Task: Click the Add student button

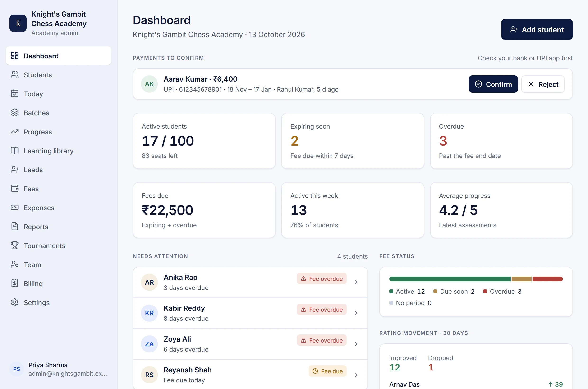Action: pyautogui.click(x=537, y=29)
